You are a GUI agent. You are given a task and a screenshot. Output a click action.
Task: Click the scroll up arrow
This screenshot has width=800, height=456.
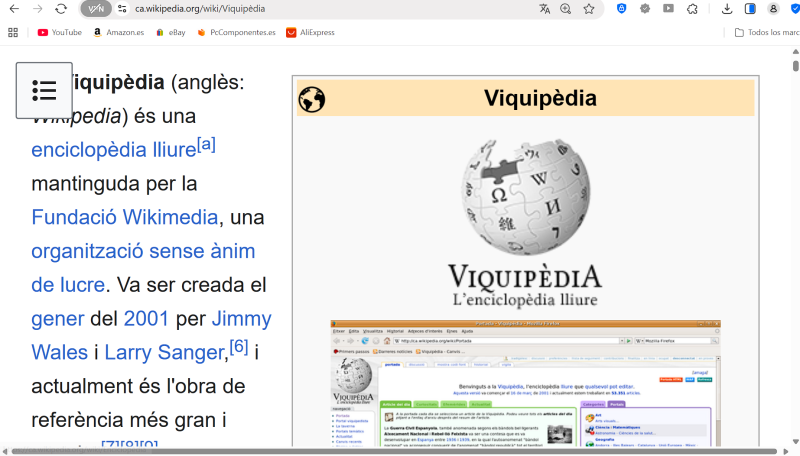795,52
